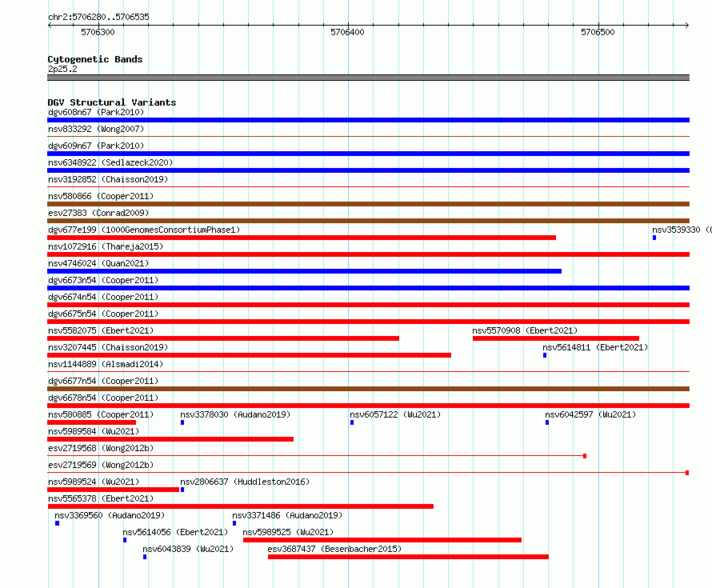712x588 pixels.
Task: Click the 5706300 ruler position label
Action: coord(98,32)
